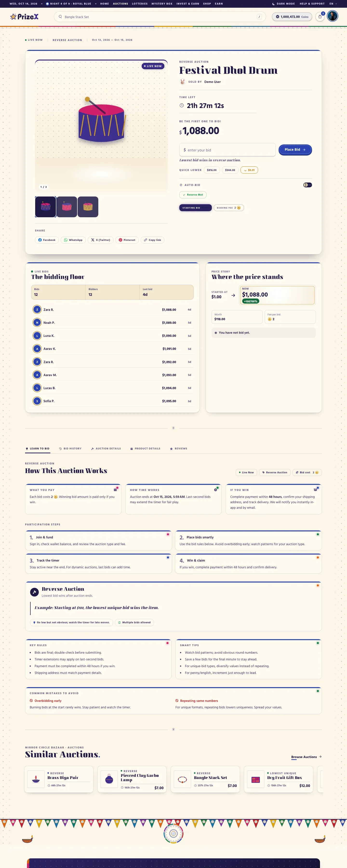Viewport: 347px width, 868px height.
Task: Click the seller avatar beside Demo User
Action: click(183, 81)
